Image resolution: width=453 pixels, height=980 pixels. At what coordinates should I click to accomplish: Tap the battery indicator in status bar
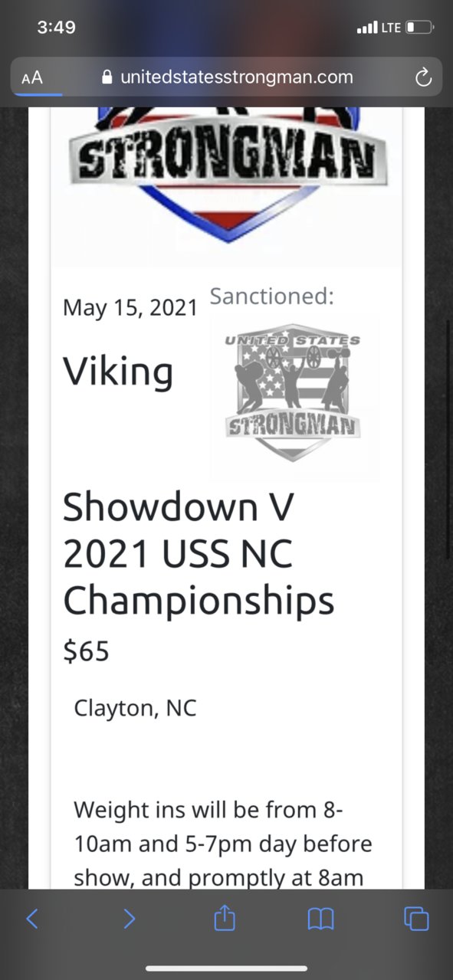point(419,28)
